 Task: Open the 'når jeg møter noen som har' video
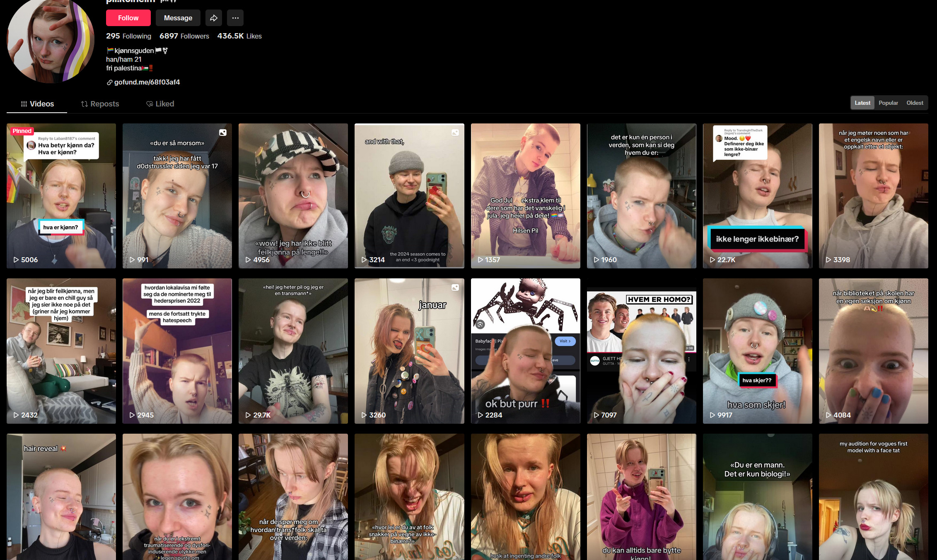click(874, 196)
